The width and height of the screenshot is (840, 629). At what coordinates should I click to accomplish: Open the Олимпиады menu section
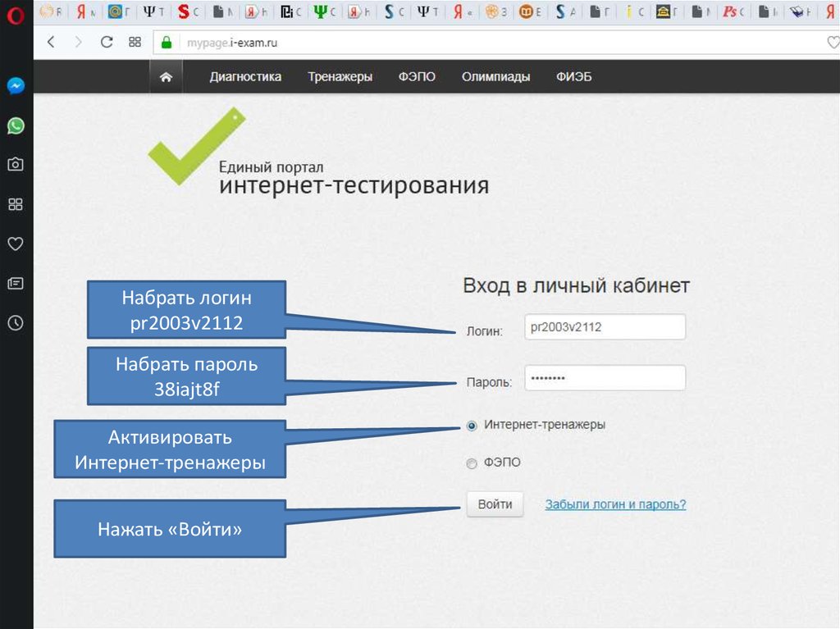coord(496,76)
